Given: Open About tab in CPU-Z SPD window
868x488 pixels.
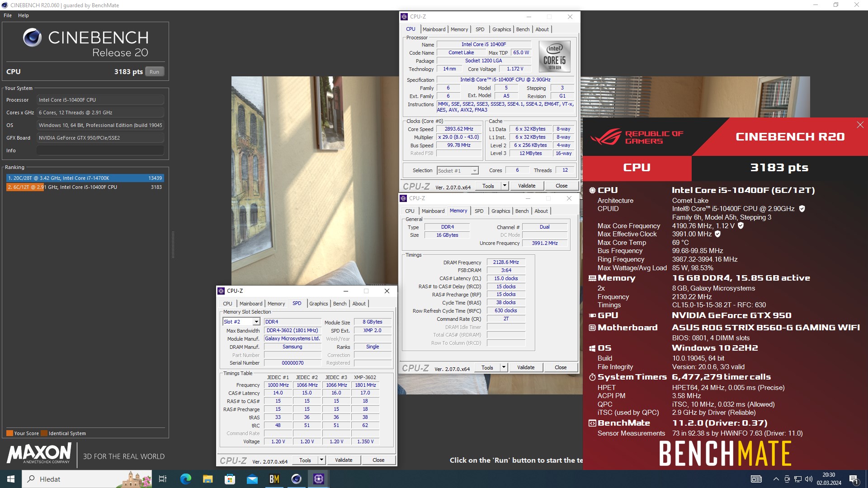Looking at the screenshot, I should tap(359, 304).
